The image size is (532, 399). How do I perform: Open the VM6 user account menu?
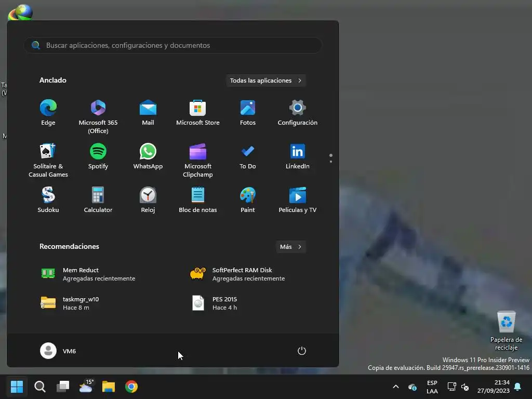pyautogui.click(x=58, y=351)
